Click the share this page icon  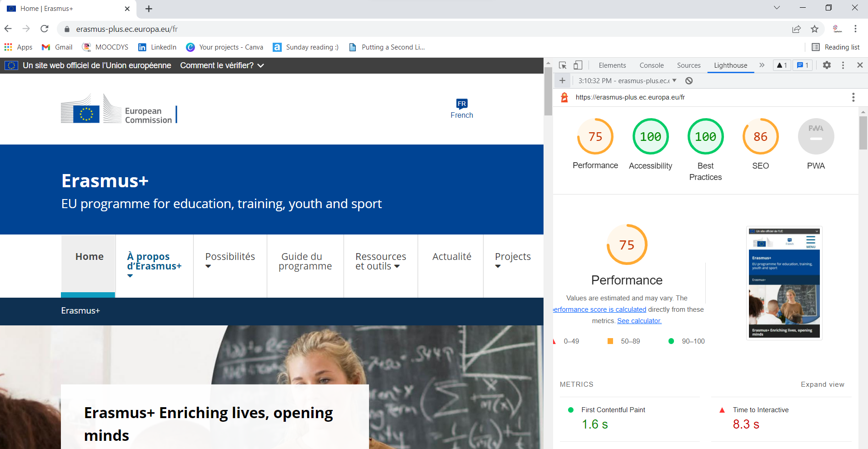[796, 29]
